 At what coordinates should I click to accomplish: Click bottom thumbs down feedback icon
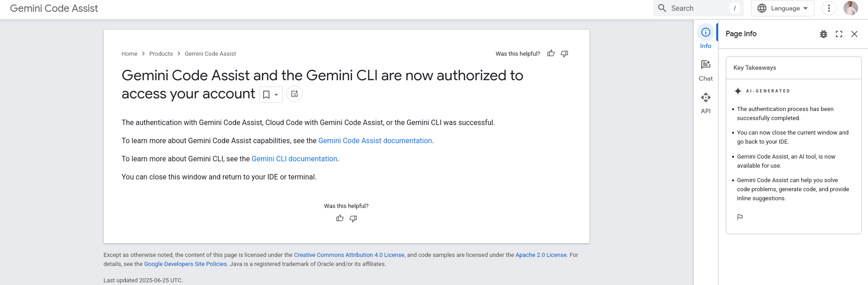click(x=353, y=218)
